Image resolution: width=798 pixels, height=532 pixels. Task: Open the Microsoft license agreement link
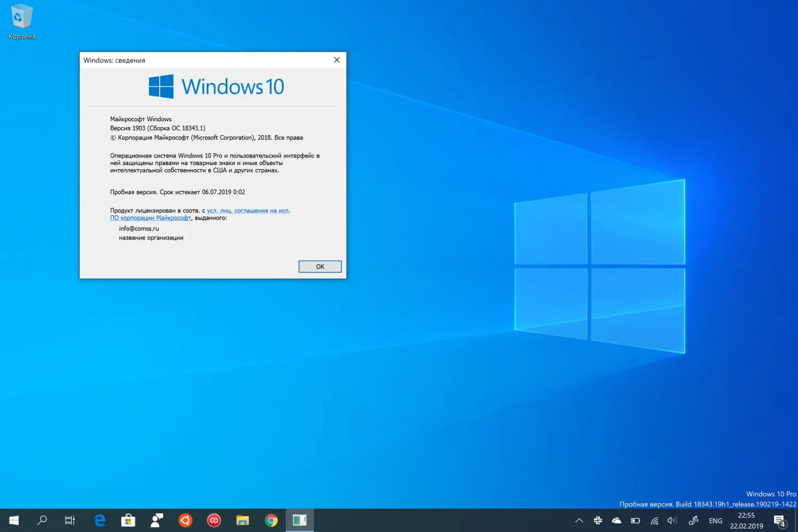(248, 210)
